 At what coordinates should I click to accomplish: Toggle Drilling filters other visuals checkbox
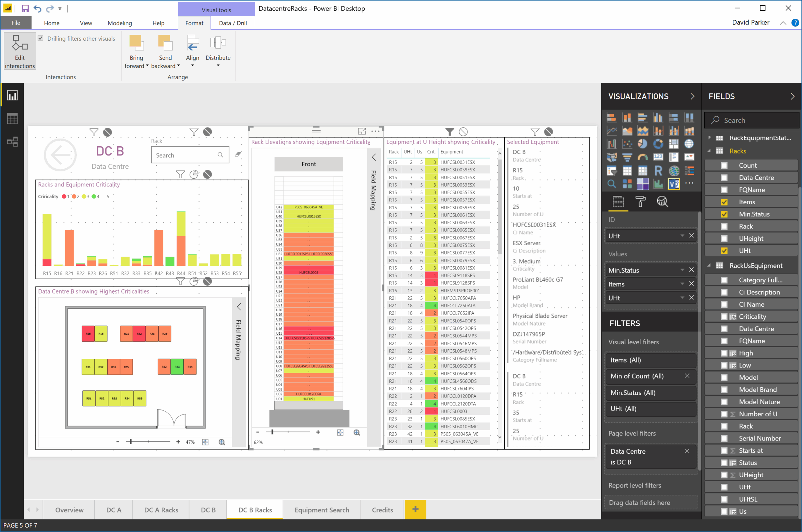(41, 38)
